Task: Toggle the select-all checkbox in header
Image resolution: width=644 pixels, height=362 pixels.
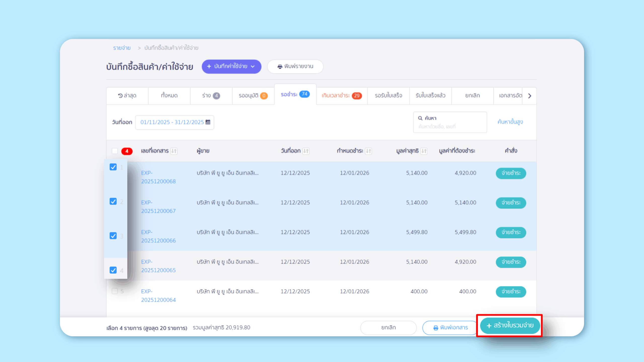Action: tap(115, 151)
